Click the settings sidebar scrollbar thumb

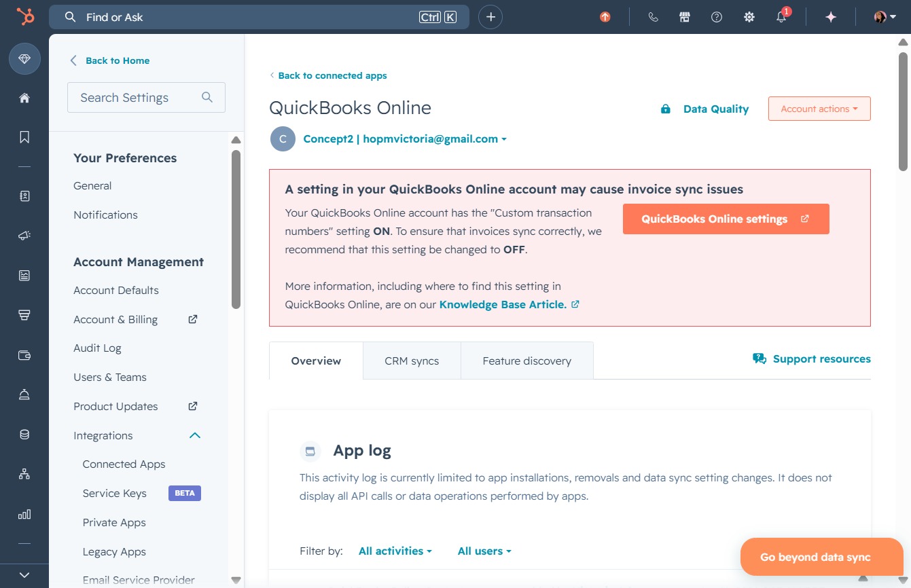click(x=236, y=229)
